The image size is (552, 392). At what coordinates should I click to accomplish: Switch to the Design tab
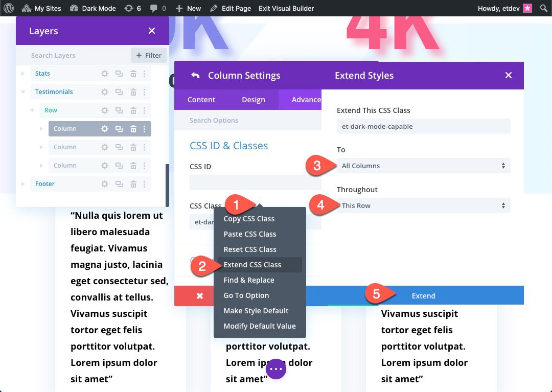coord(253,99)
